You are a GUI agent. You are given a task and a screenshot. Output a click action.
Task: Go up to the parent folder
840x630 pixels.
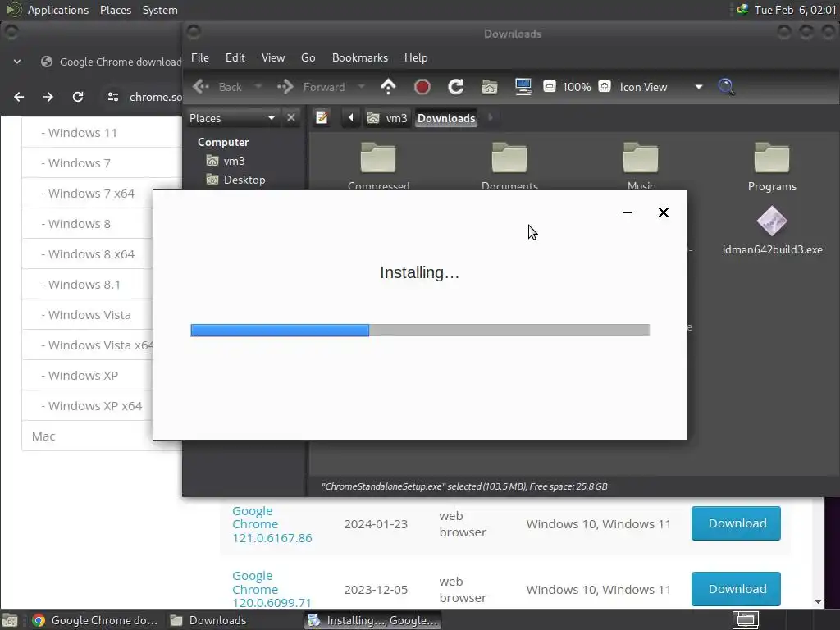pos(388,87)
